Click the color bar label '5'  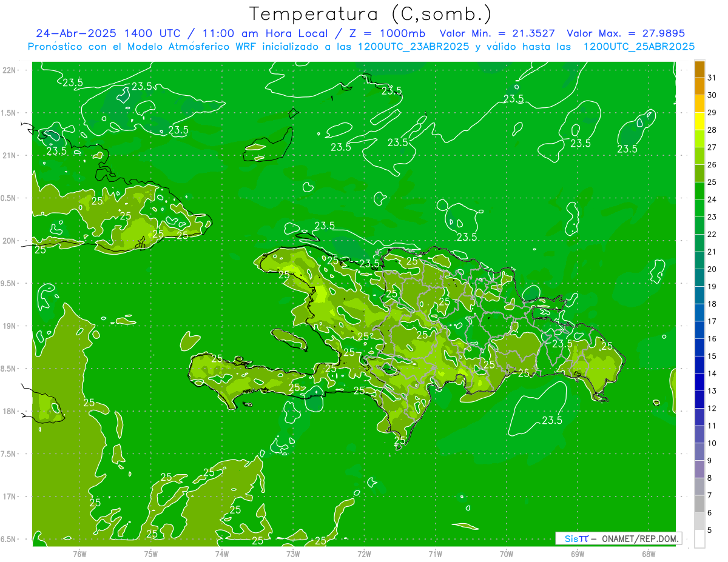click(x=710, y=530)
